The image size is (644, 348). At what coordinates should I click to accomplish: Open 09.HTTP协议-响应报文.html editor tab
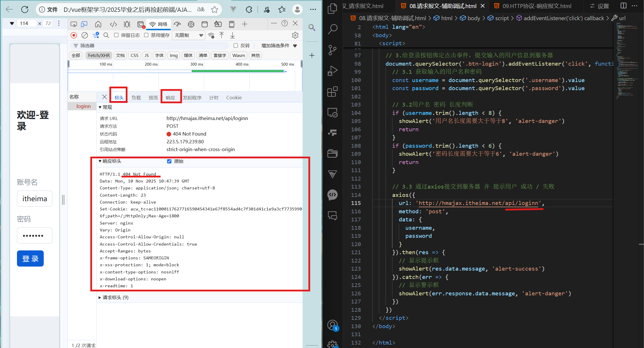536,6
